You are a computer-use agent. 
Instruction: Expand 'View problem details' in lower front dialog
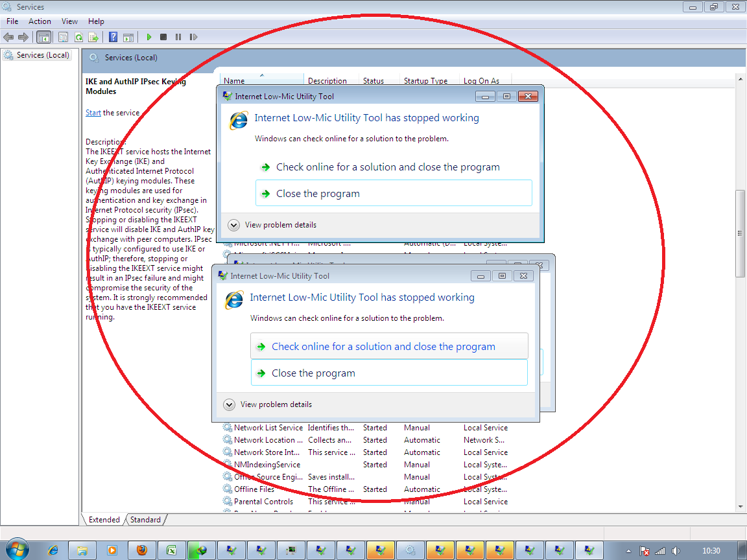point(268,404)
